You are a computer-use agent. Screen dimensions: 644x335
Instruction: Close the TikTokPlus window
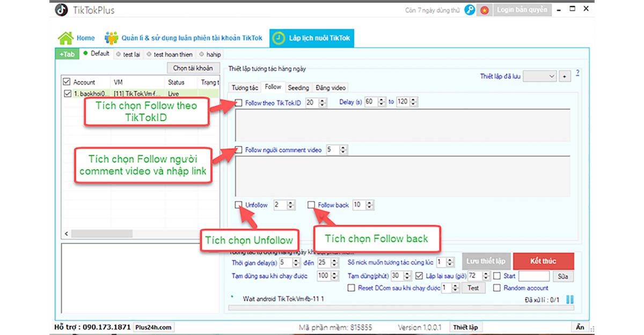coord(586,9)
